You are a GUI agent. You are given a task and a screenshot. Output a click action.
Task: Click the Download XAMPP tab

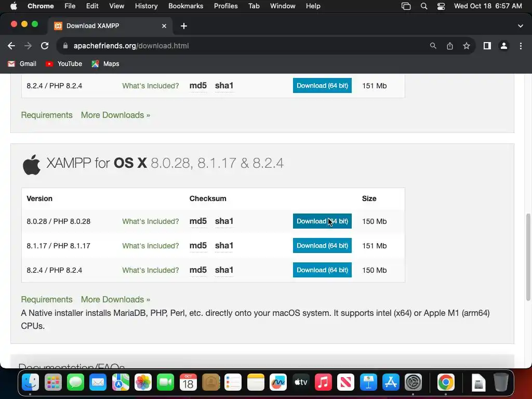coord(109,26)
